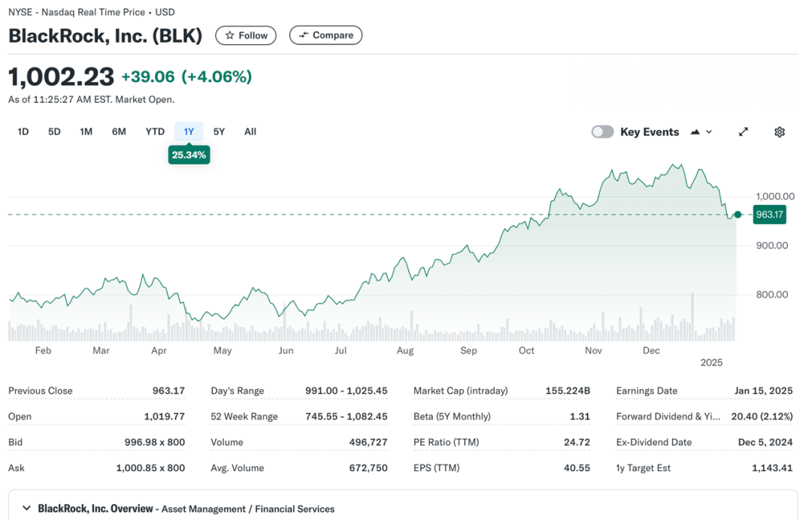The width and height of the screenshot is (812, 520).
Task: Select the 1D time range
Action: pos(23,132)
